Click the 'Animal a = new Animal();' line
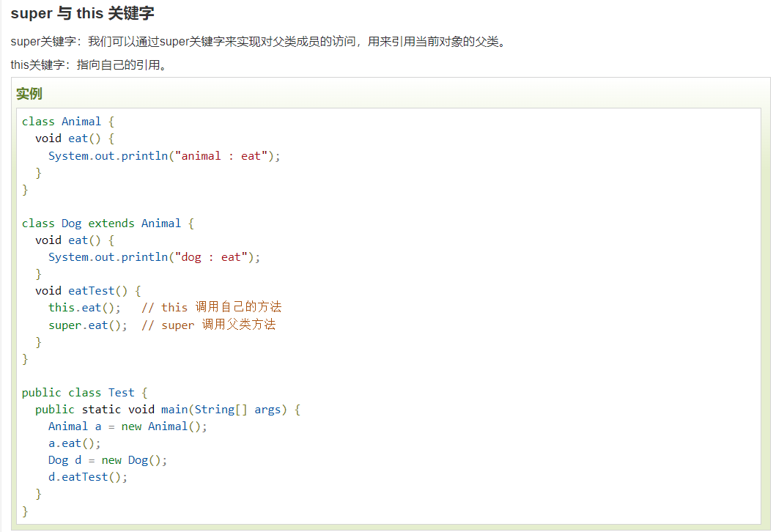This screenshot has width=776, height=532. [128, 426]
